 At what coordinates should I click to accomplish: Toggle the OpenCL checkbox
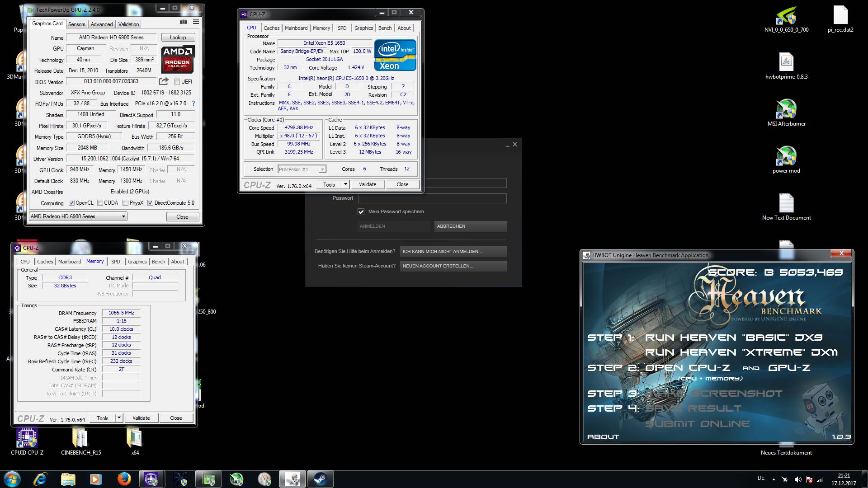tap(71, 203)
